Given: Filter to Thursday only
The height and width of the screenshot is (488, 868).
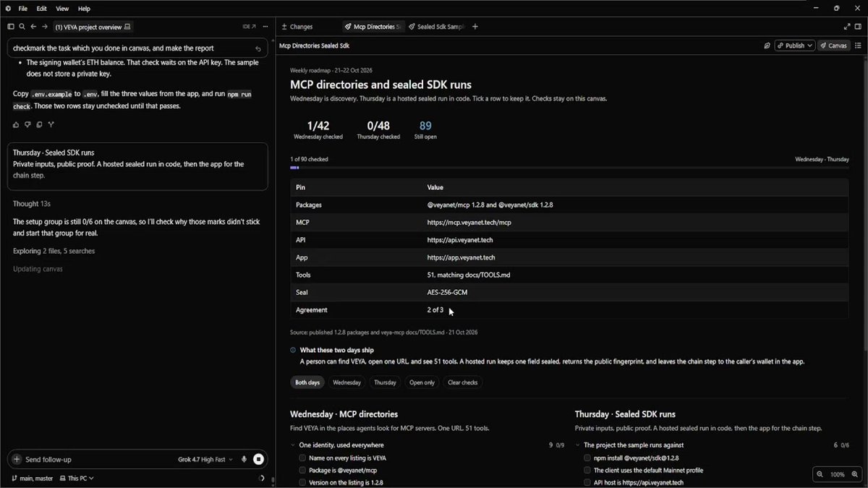Looking at the screenshot, I should 385,382.
